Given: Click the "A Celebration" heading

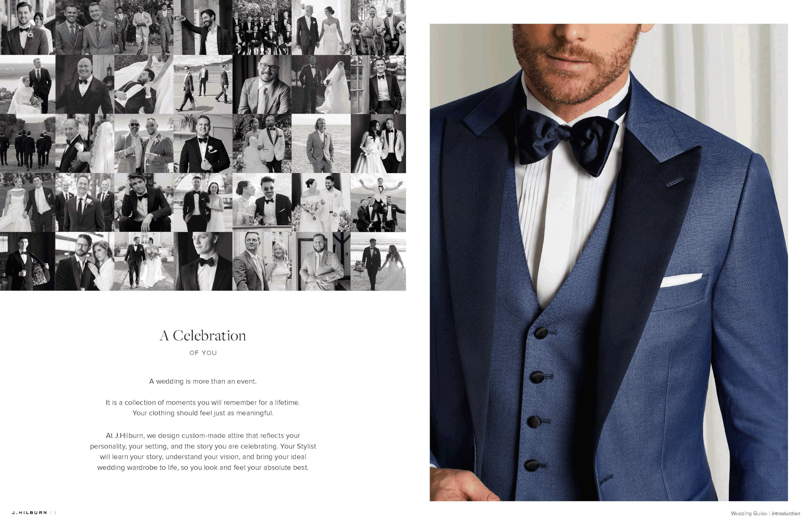Looking at the screenshot, I should click(x=203, y=336).
